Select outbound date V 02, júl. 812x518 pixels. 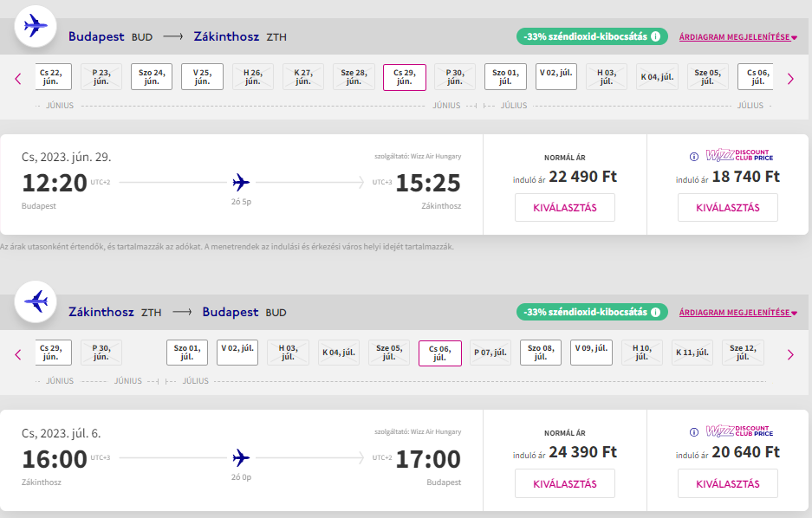click(556, 77)
